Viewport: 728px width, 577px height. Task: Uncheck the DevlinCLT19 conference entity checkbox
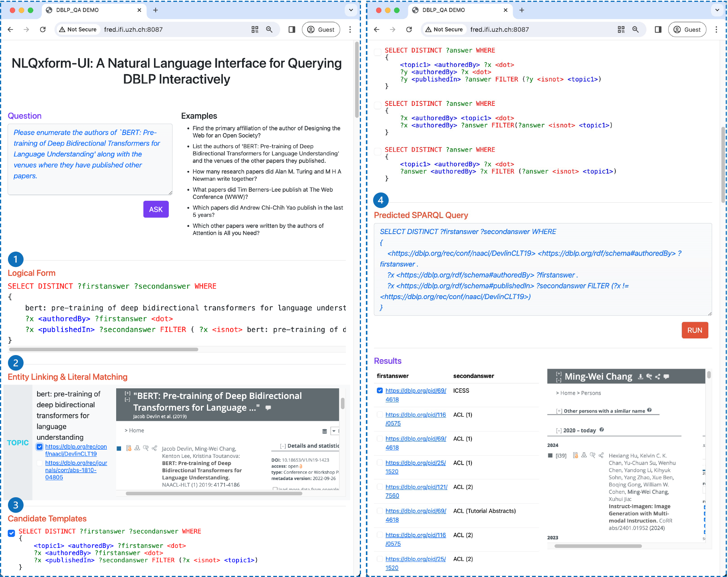point(40,447)
